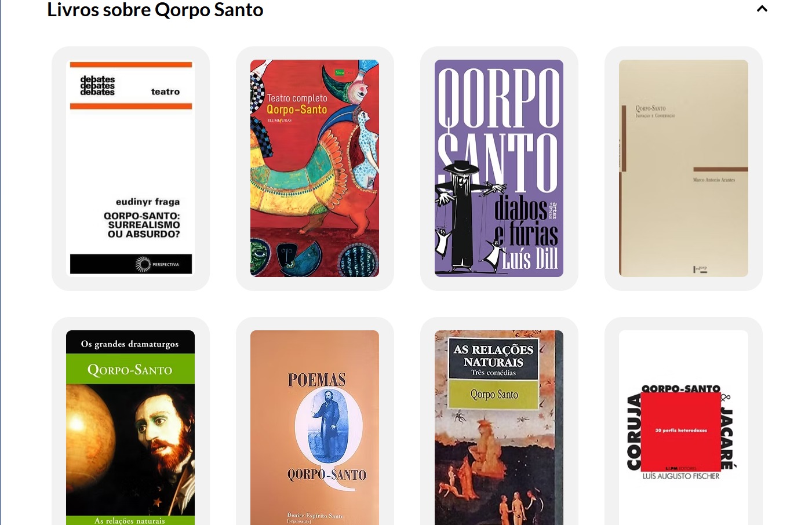Click the 'debates debates debates' logo on the first cover

click(x=97, y=86)
